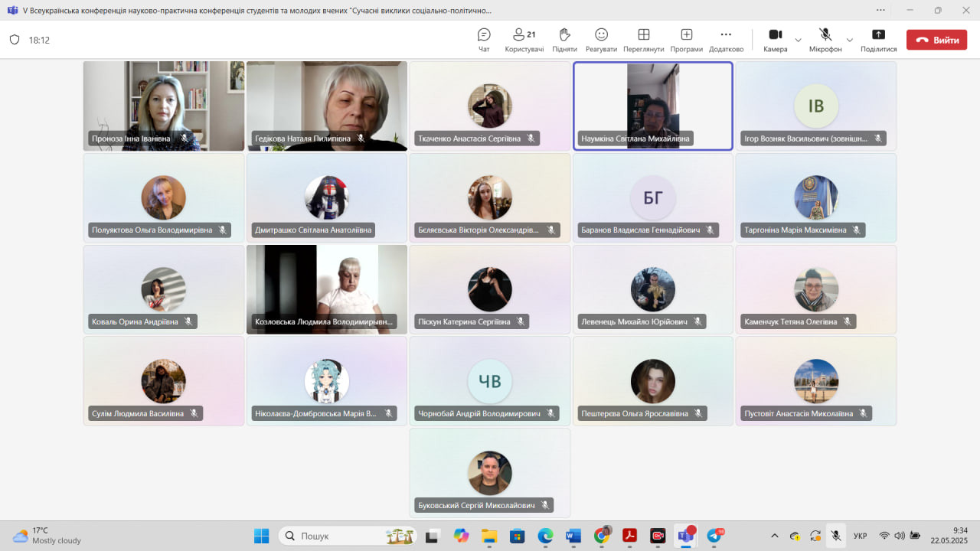Show hidden system tray icons

coord(774,536)
